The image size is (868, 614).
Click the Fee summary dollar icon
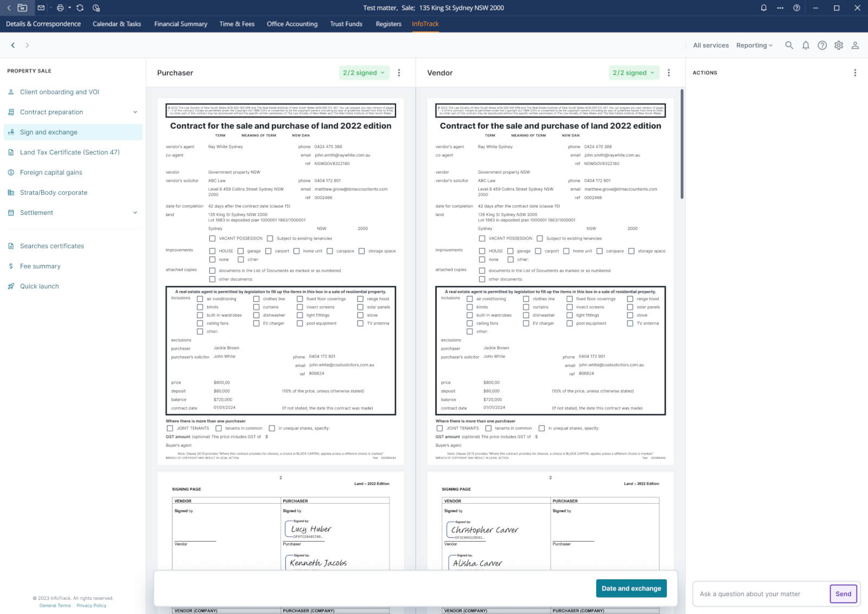[11, 266]
